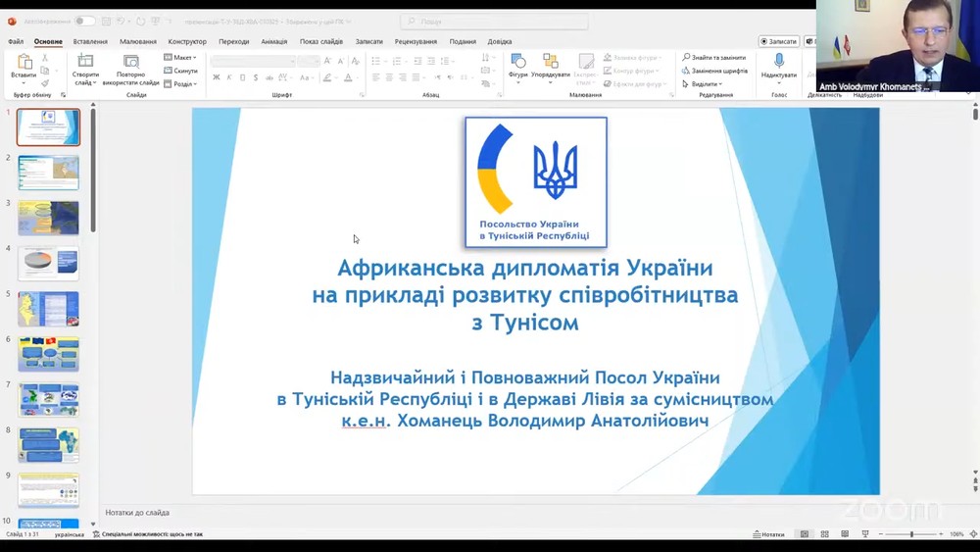Click the Пошук search field

point(494,22)
